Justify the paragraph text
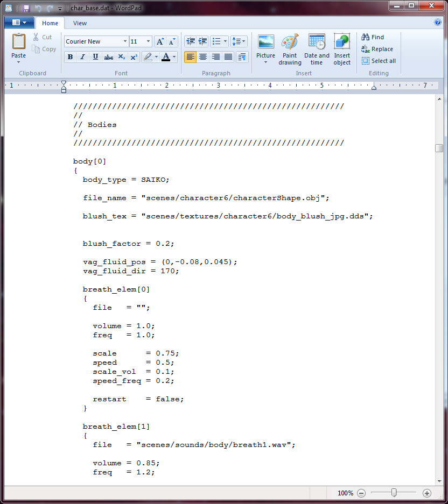 [228, 57]
